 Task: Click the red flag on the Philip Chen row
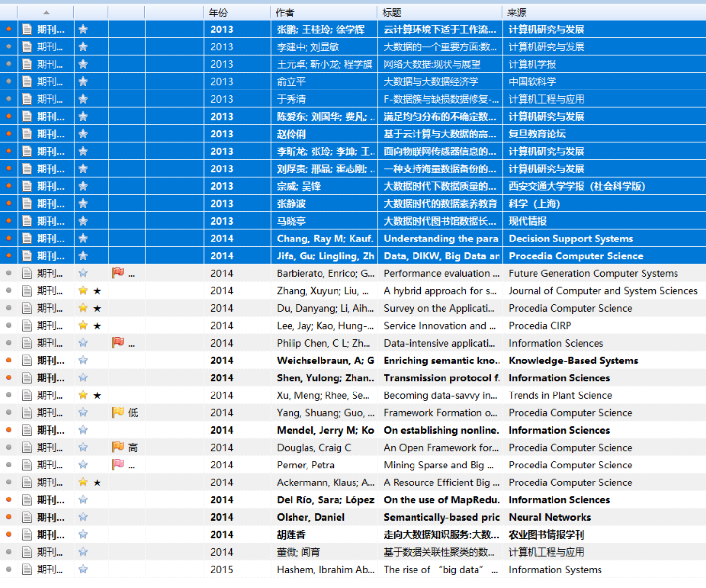point(118,343)
